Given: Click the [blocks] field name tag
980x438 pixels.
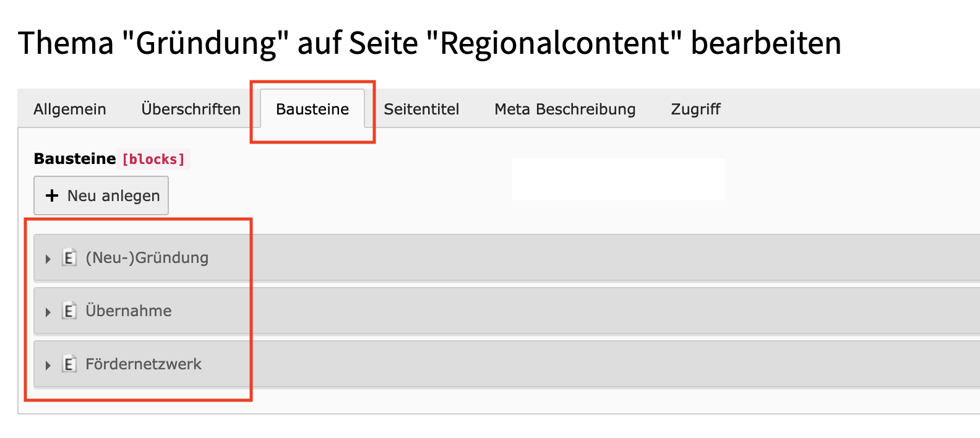Looking at the screenshot, I should coord(153,159).
